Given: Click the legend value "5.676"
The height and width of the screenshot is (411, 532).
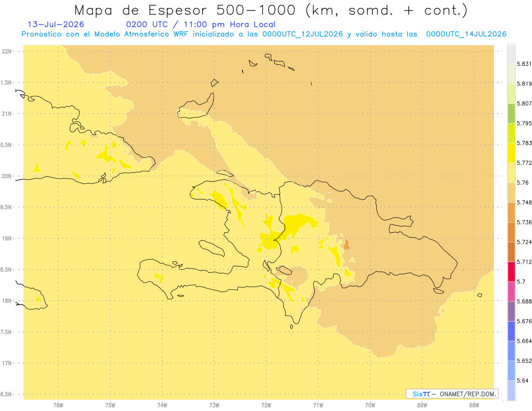Looking at the screenshot, I should pos(524,321).
